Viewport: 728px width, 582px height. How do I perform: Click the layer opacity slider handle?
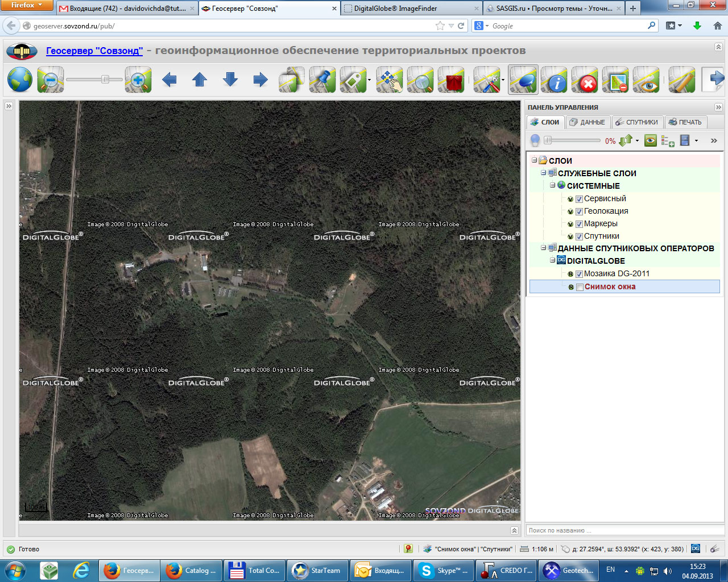pyautogui.click(x=548, y=140)
